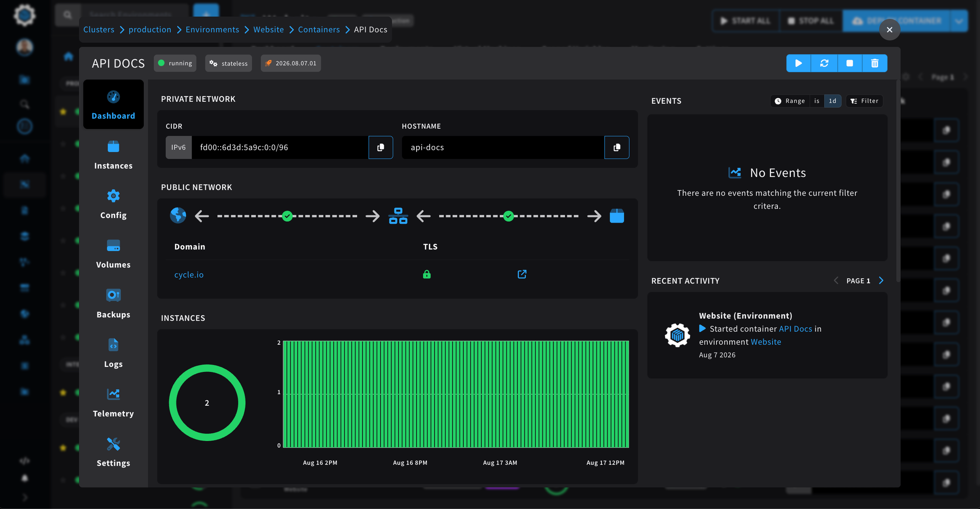
Task: Open the Logs tab
Action: pyautogui.click(x=114, y=353)
